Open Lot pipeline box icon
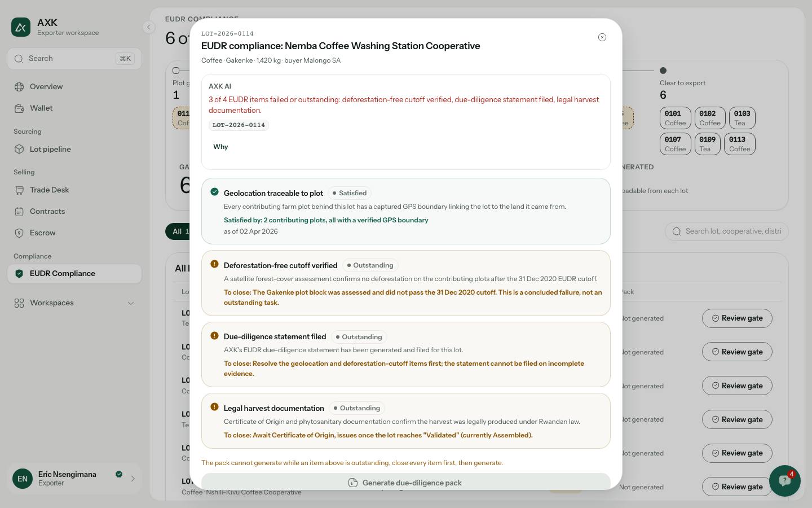Image resolution: width=812 pixels, height=508 pixels. 19,150
